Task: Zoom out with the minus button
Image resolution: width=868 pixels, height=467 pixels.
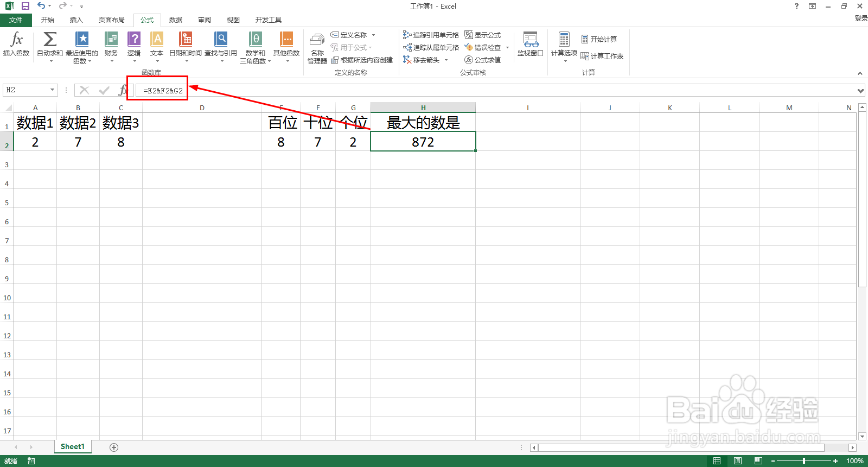Action: (x=773, y=460)
